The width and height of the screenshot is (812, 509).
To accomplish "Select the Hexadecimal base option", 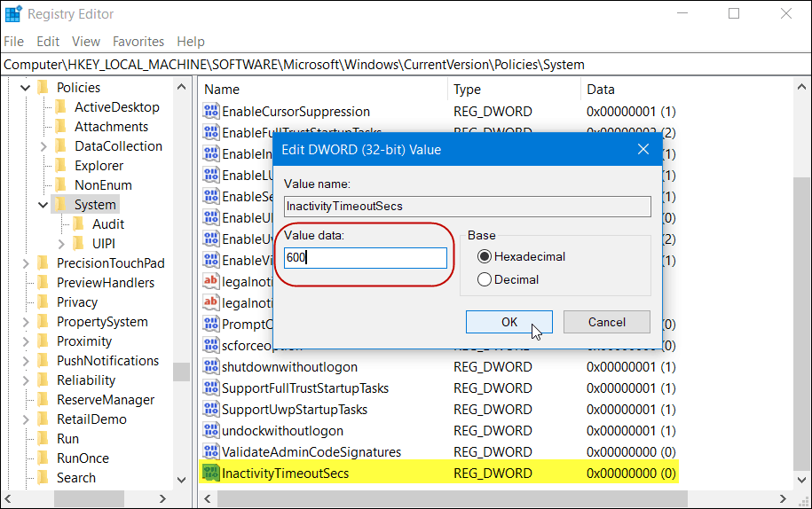I will 521,256.
